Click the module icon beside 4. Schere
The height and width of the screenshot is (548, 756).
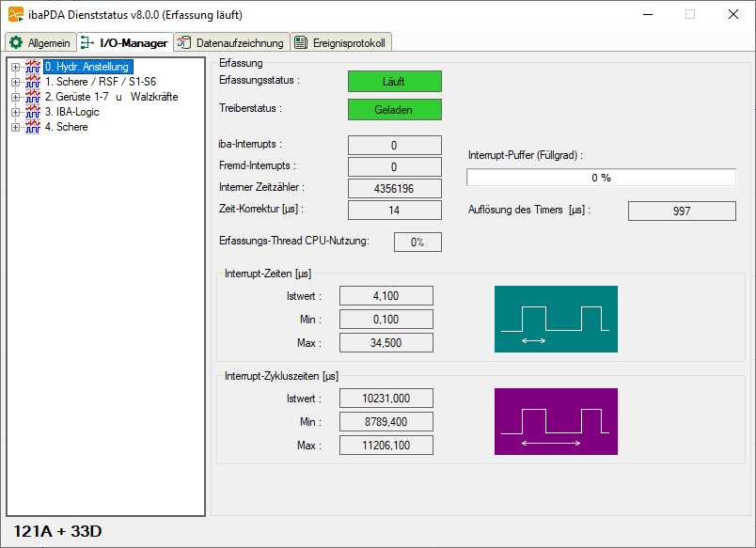point(33,127)
